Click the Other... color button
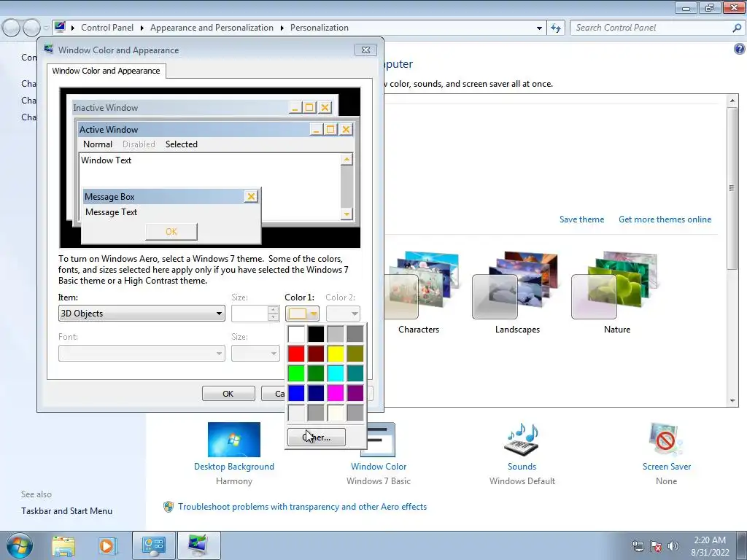Viewport: 747px width, 560px height. tap(317, 437)
